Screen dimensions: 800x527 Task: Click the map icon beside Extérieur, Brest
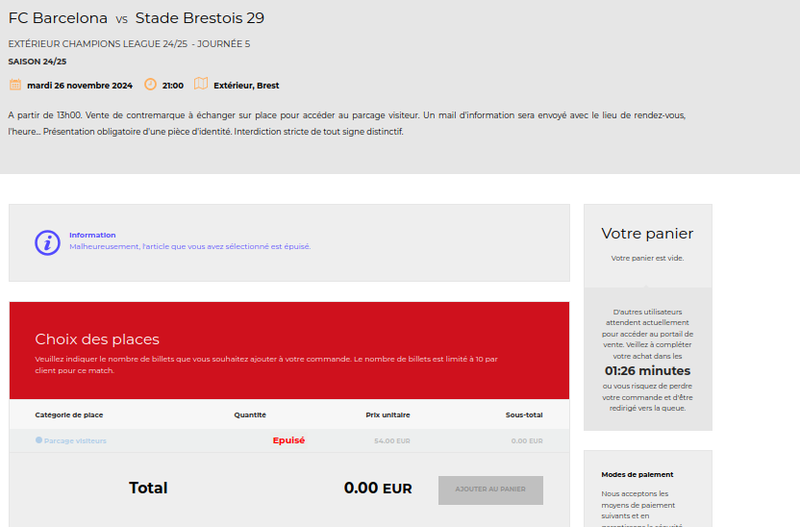pos(201,84)
